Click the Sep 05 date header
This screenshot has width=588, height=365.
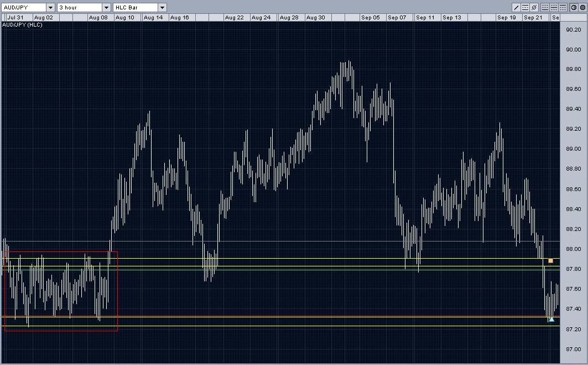[x=370, y=18]
